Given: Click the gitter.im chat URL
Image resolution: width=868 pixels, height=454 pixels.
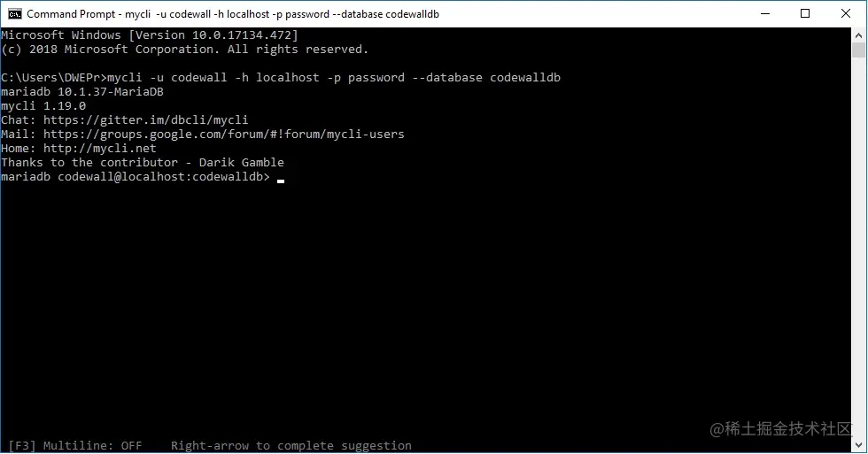Looking at the screenshot, I should point(145,120).
